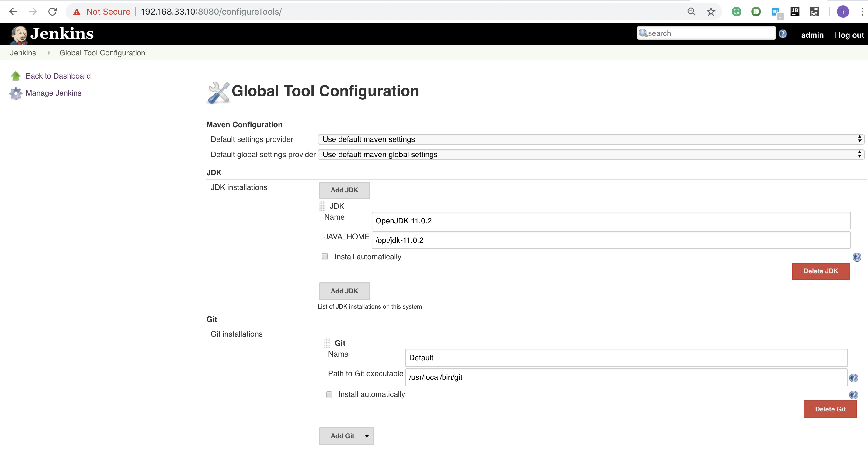Enable Install automatically for the JDK

pos(325,257)
